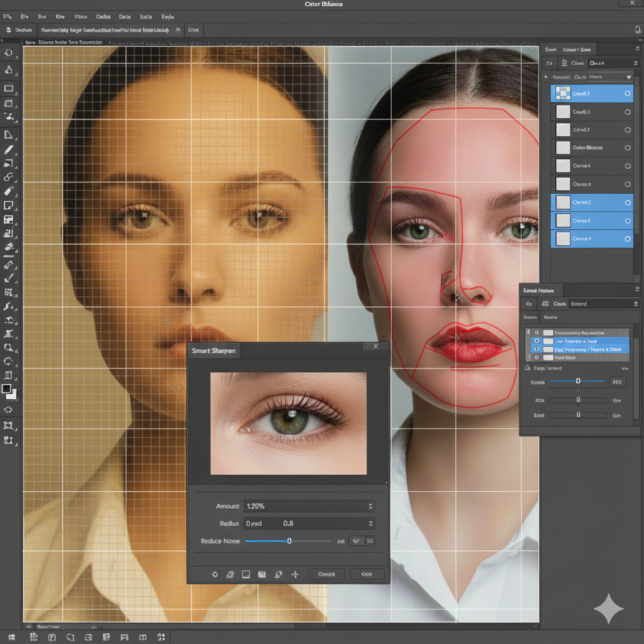Toggle visibility circle on Color Balance layer
The height and width of the screenshot is (644, 644).
click(627, 148)
